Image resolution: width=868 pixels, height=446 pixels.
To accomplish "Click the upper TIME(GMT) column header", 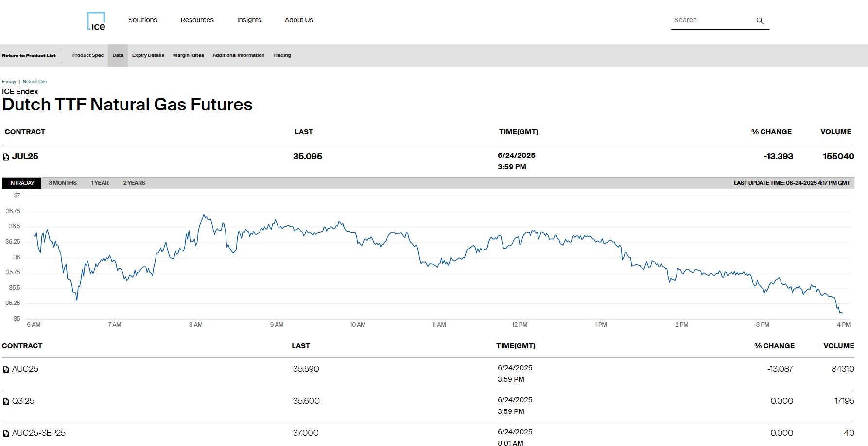I will (x=519, y=132).
